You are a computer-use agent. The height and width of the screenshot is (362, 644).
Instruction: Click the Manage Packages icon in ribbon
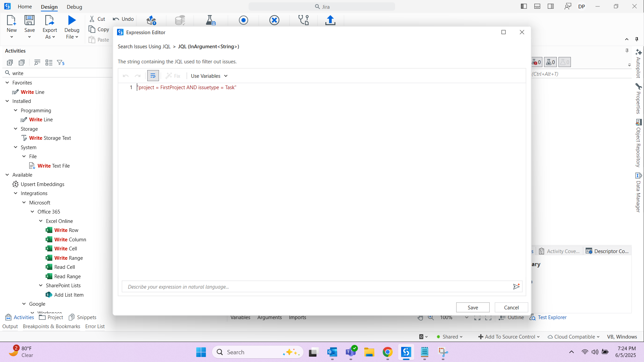click(151, 20)
